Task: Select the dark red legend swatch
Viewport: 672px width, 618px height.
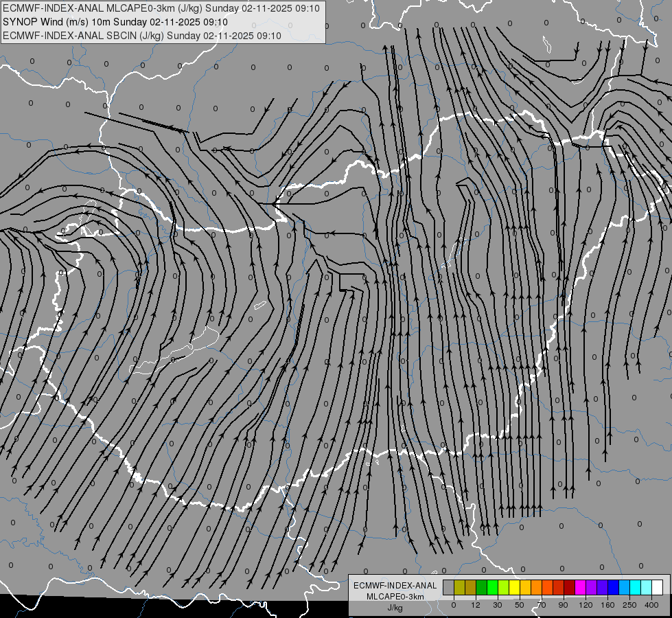Action: pos(569,587)
